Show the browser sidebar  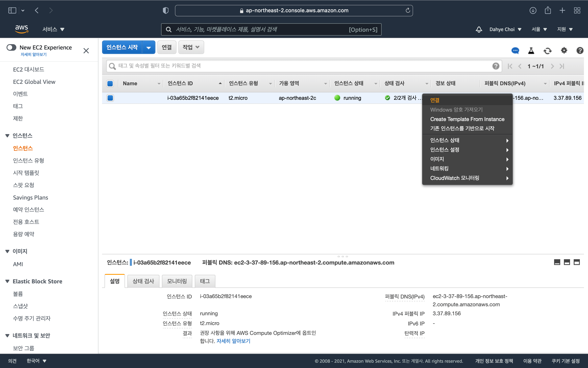12,10
